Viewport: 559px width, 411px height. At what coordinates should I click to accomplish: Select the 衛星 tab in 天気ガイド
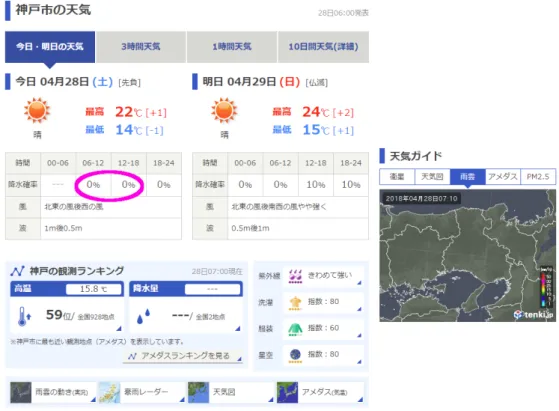tap(397, 177)
